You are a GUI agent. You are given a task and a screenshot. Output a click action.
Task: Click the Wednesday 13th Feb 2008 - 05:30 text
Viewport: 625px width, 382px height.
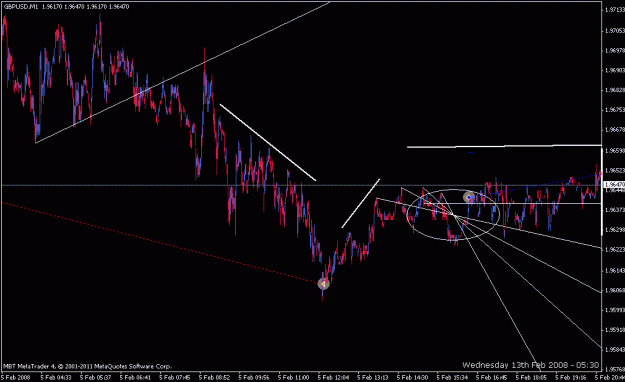click(x=530, y=365)
